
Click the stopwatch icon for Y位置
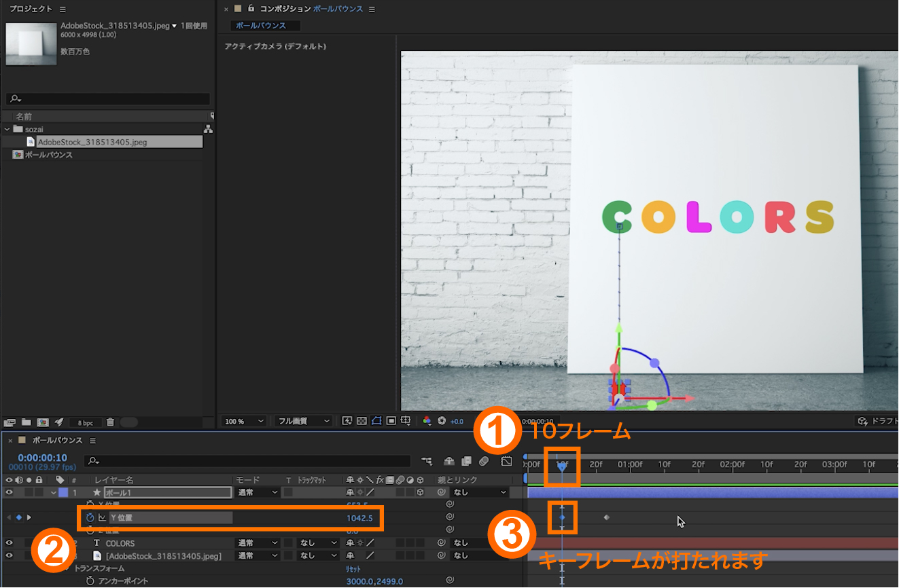pos(90,517)
